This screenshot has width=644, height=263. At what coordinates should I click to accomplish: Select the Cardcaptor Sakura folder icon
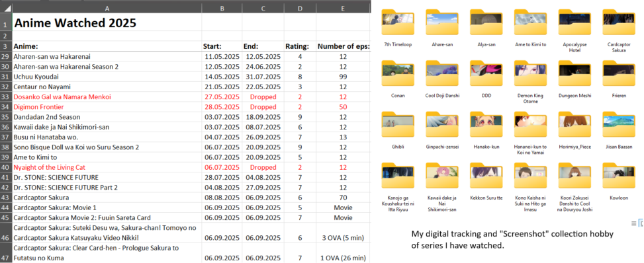[619, 22]
